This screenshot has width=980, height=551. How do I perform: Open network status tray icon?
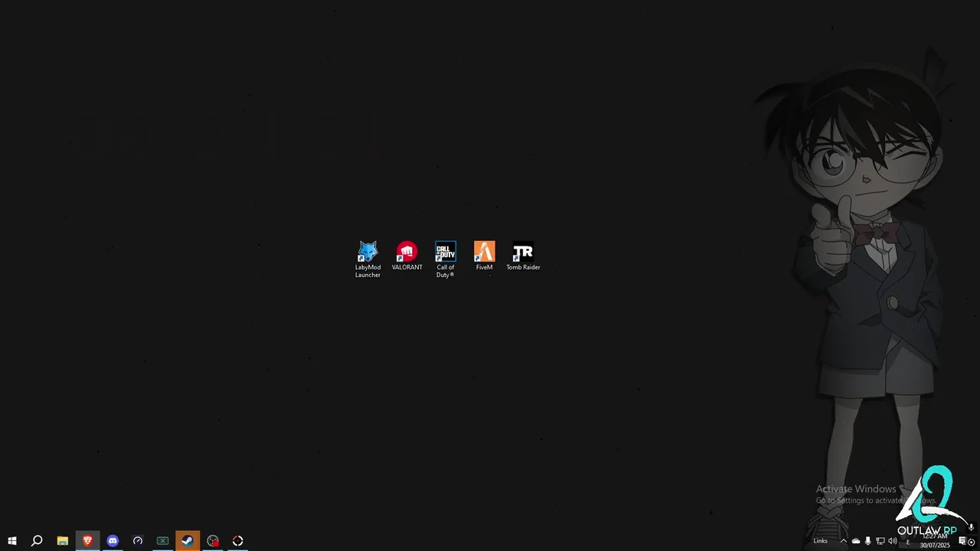pos(880,541)
